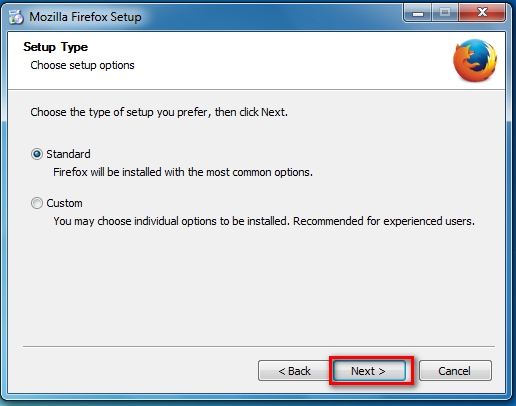This screenshot has width=516, height=406.
Task: Cancel the Firefox installation
Action: point(455,371)
